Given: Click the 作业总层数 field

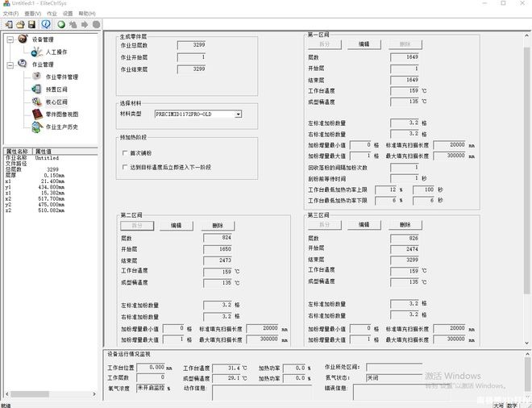Looking at the screenshot, I should point(198,45).
